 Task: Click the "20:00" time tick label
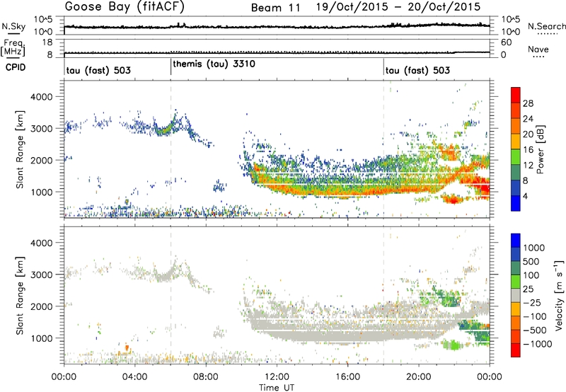point(419,377)
